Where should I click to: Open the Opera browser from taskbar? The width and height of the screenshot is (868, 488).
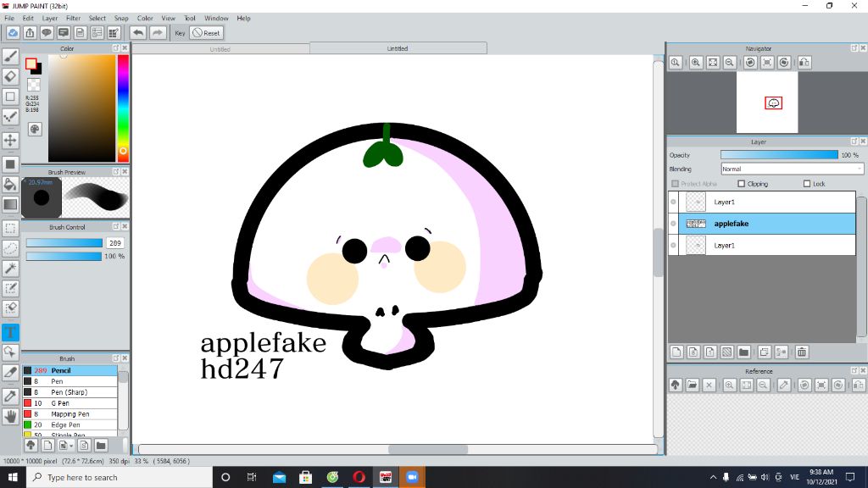(359, 477)
